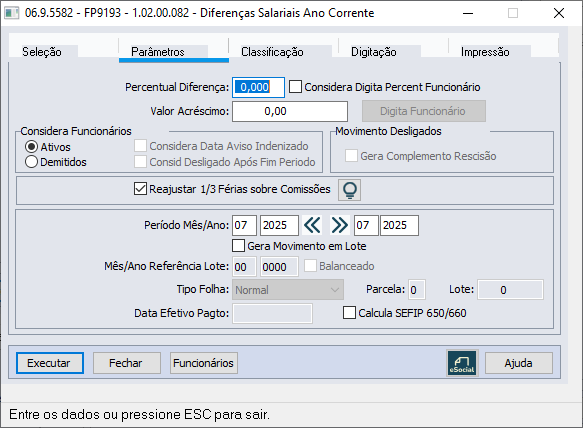Click the starting period year field
The height and width of the screenshot is (428, 583).
(279, 225)
